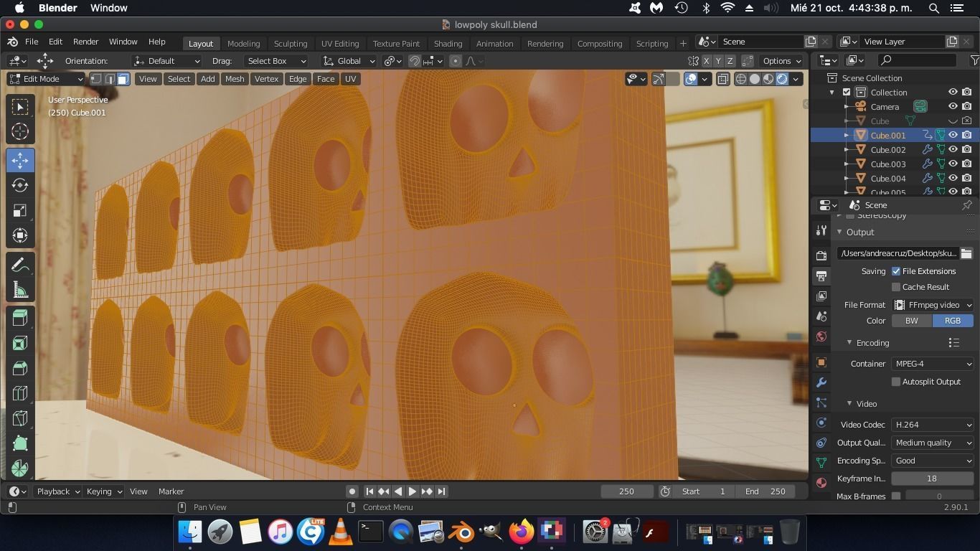Open the Modifier properties wrench tab
This screenshot has height=551, width=980.
[x=821, y=382]
